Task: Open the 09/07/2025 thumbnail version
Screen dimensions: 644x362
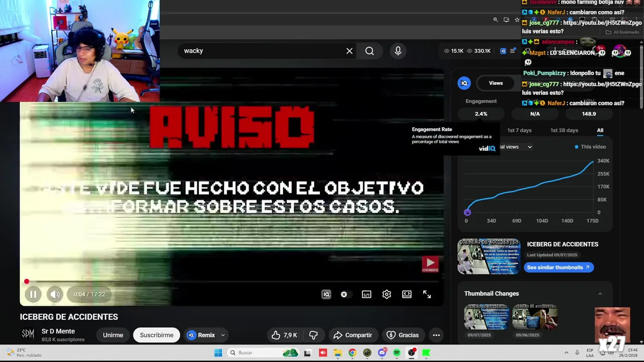Action: pyautogui.click(x=486, y=317)
